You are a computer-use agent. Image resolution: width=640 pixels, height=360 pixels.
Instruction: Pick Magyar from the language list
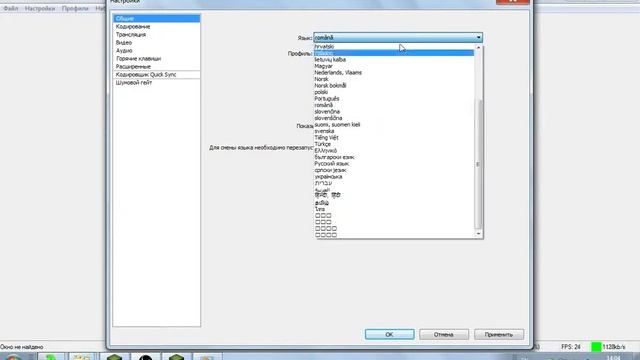[324, 66]
